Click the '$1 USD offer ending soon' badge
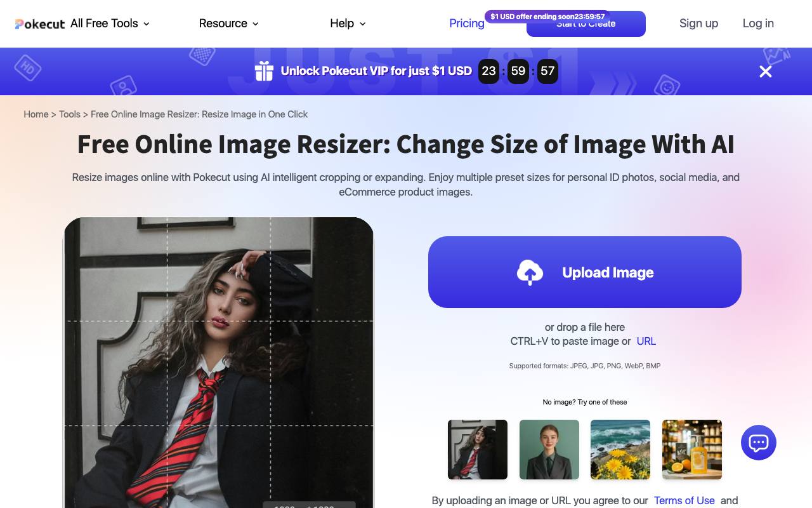This screenshot has width=812, height=508. tap(547, 17)
